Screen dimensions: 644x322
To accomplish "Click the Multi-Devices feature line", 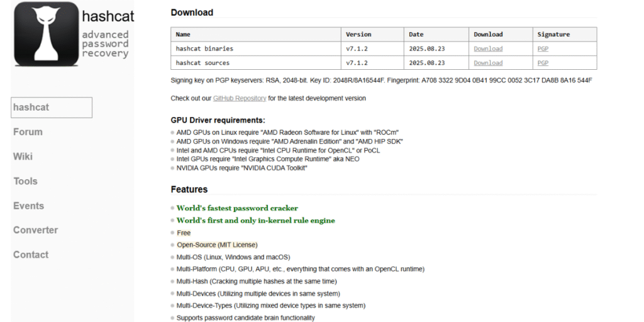I will (258, 294).
